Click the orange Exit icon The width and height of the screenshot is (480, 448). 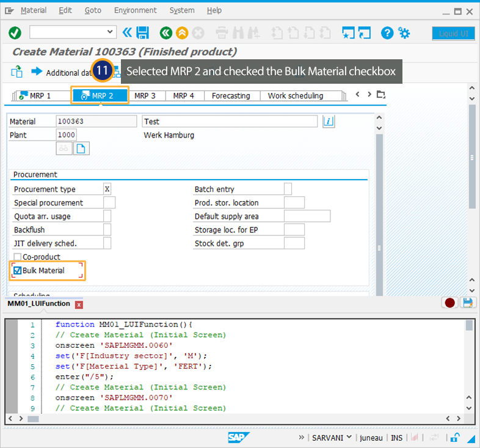(x=182, y=33)
